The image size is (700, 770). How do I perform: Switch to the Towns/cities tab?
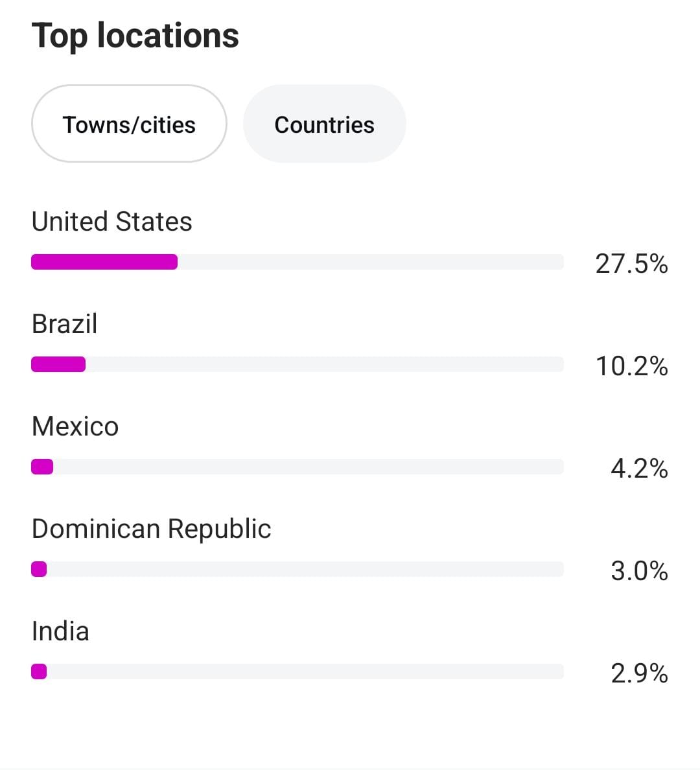click(x=129, y=124)
